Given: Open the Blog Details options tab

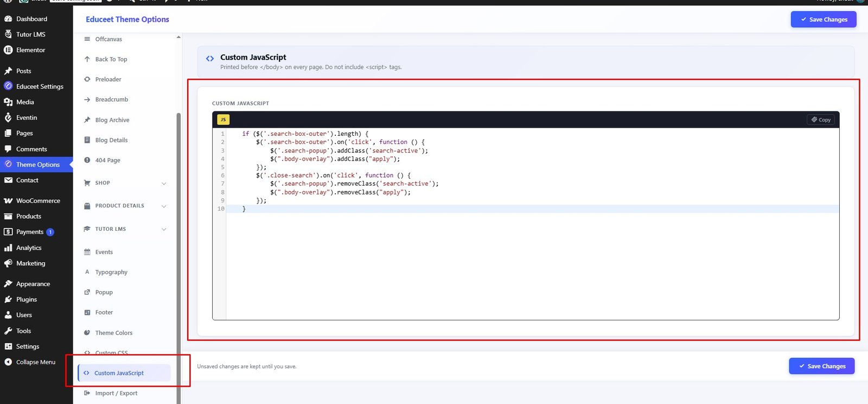Looking at the screenshot, I should 125,140.
